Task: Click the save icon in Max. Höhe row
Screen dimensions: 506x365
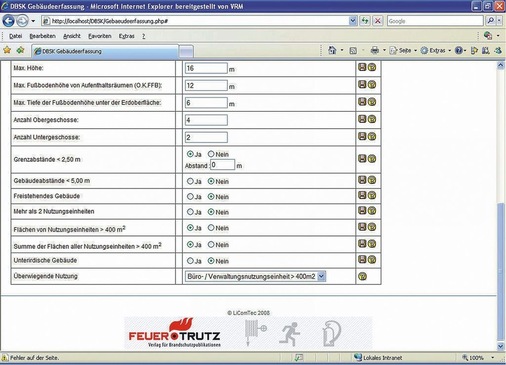Action: [362, 67]
